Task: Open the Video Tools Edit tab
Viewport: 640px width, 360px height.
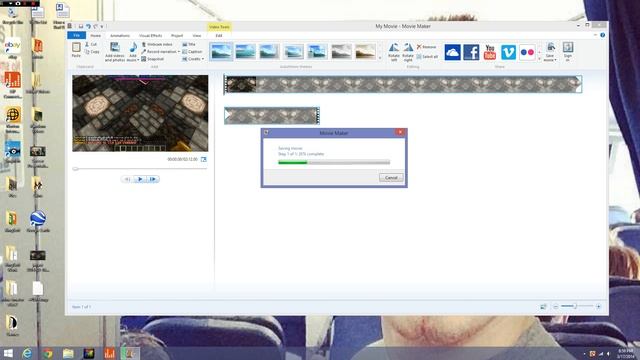Action: point(219,36)
